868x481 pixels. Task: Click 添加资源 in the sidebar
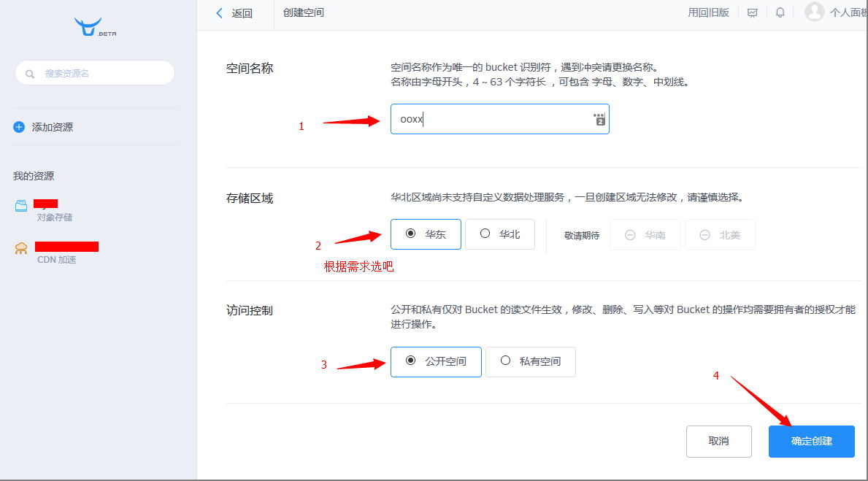coord(52,127)
